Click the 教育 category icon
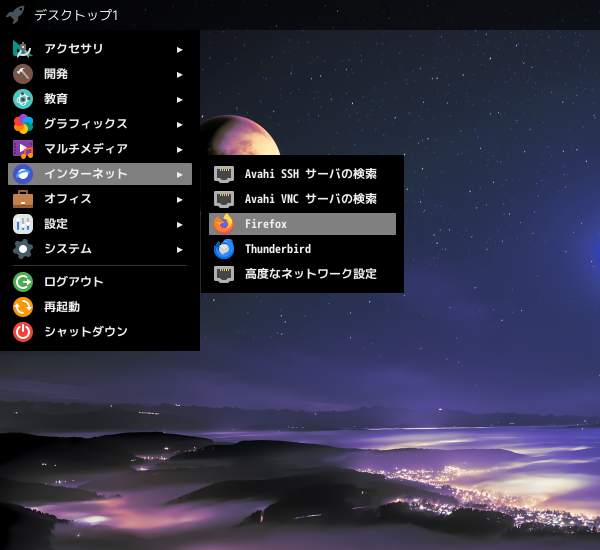Screen dimensions: 600x550 (x=23, y=99)
